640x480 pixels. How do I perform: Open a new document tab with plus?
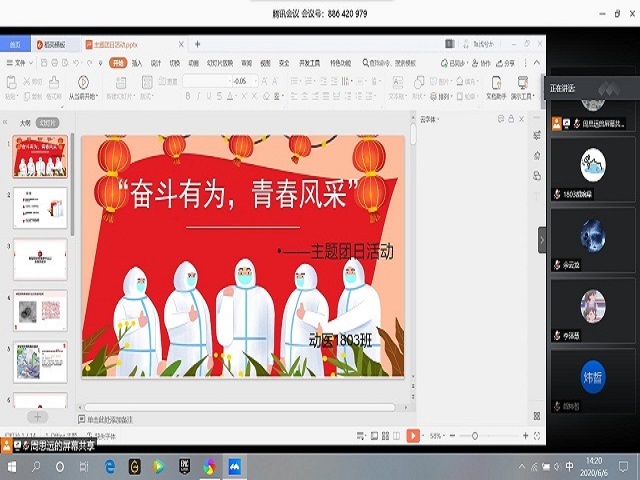pos(198,44)
